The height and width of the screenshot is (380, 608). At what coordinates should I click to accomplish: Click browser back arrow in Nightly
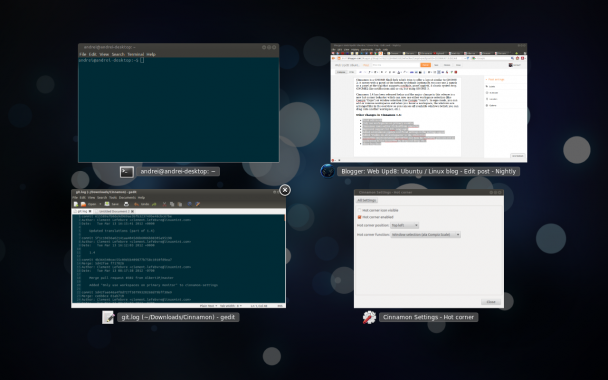point(333,58)
